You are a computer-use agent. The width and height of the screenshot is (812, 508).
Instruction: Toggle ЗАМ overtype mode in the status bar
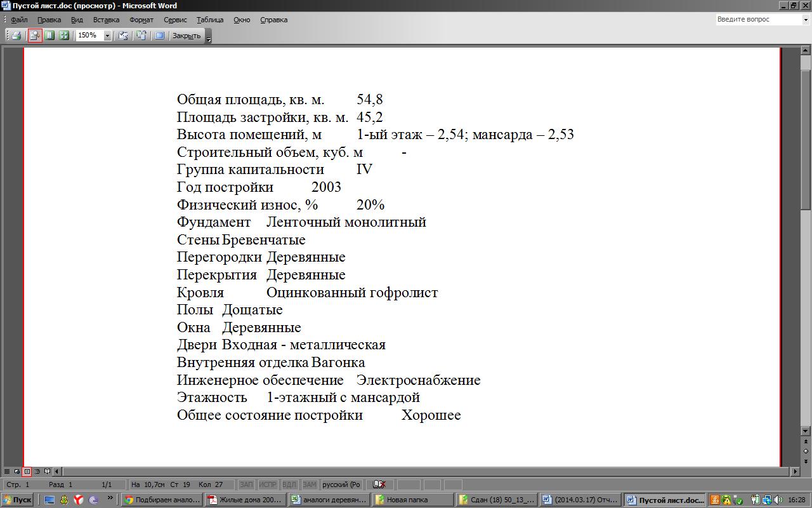309,485
